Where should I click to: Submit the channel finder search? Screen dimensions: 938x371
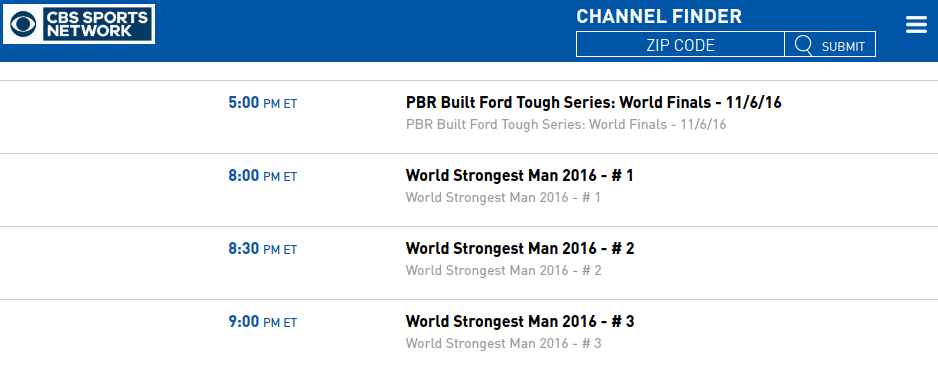pos(830,44)
